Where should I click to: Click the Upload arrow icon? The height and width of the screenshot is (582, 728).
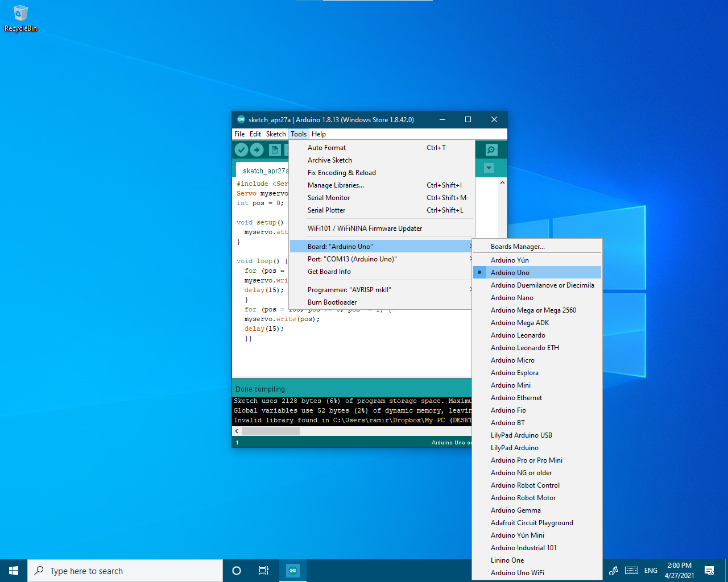point(256,149)
